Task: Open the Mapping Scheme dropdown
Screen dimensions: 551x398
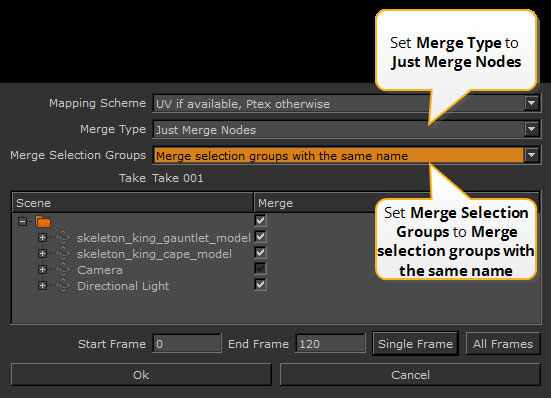Action: 532,104
